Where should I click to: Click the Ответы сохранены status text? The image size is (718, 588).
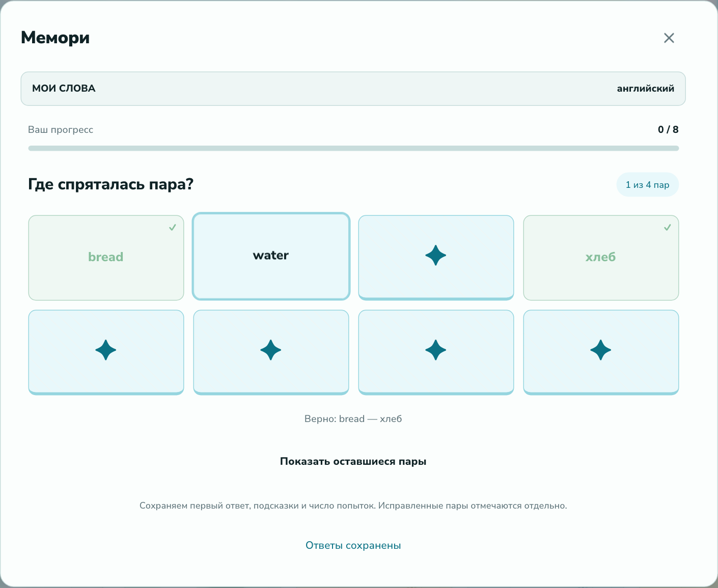tap(353, 545)
